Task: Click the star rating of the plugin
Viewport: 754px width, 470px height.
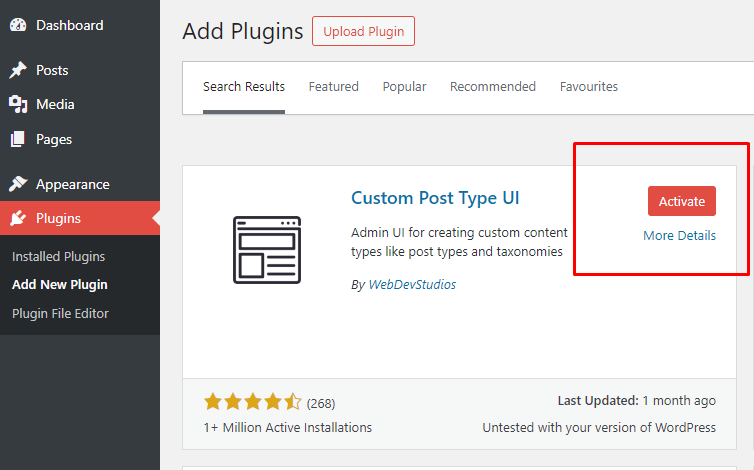Action: tap(252, 402)
